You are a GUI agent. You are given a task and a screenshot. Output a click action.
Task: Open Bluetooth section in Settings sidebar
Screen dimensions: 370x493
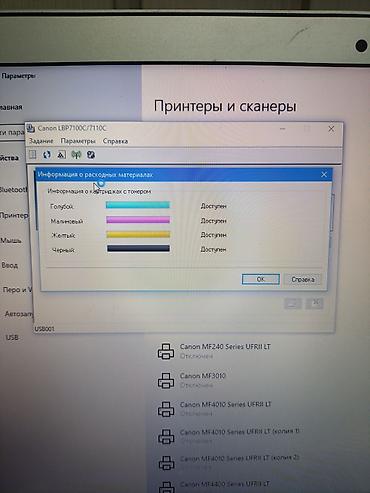coord(13,190)
